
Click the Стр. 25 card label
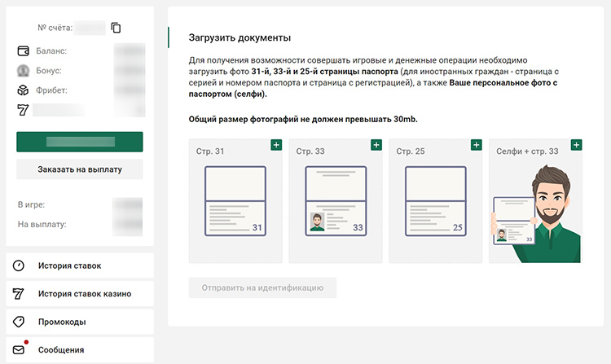pyautogui.click(x=411, y=151)
